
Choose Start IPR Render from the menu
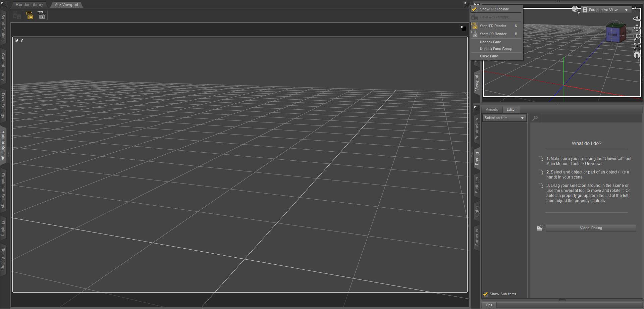pyautogui.click(x=496, y=34)
